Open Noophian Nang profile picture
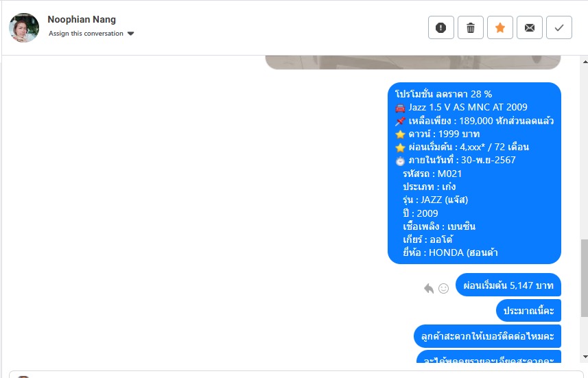This screenshot has width=588, height=378. pyautogui.click(x=24, y=27)
